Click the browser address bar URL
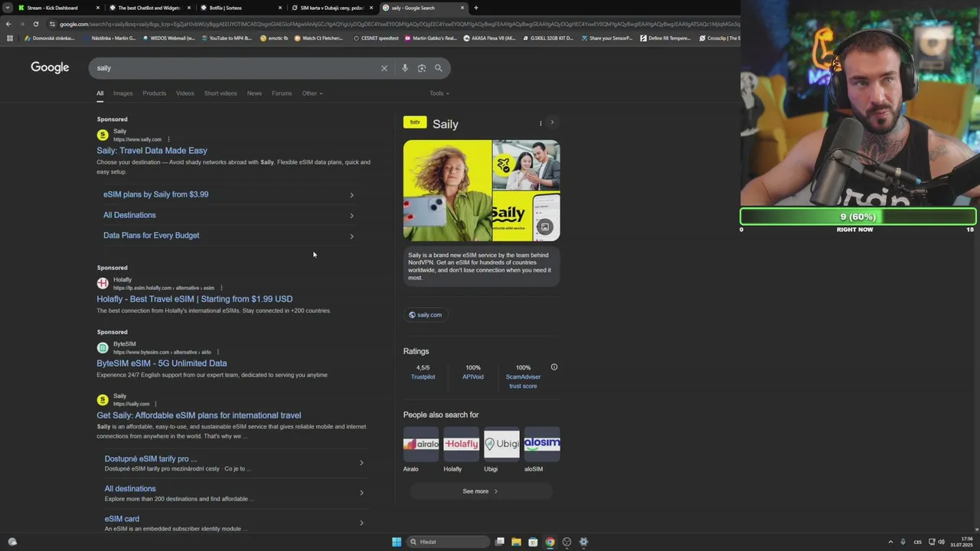Image resolution: width=980 pixels, height=551 pixels. pyautogui.click(x=398, y=24)
